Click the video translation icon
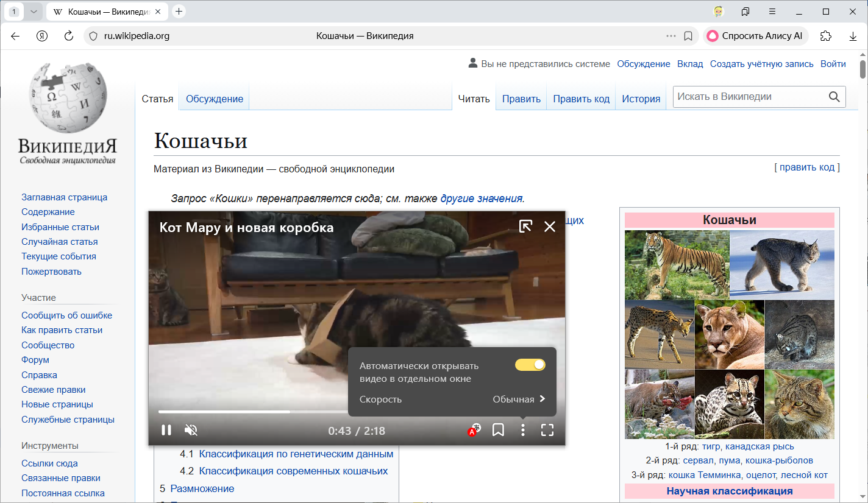 tap(474, 430)
